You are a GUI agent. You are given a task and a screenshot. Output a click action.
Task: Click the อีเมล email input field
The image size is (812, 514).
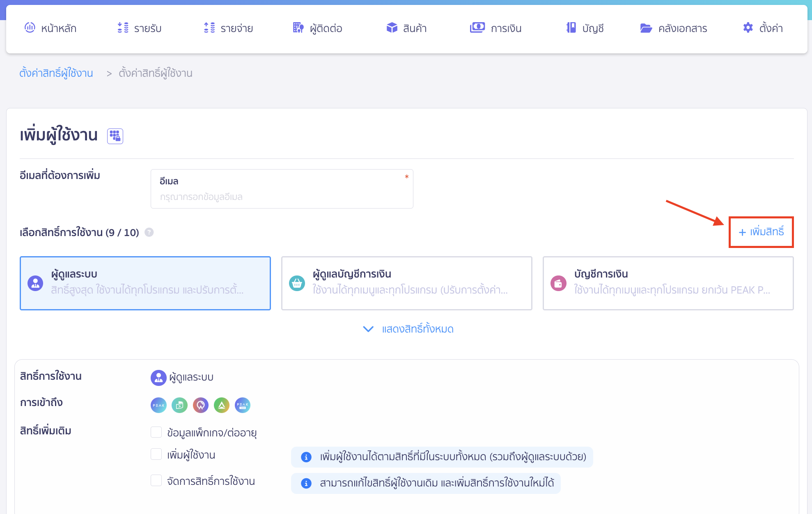pyautogui.click(x=282, y=196)
